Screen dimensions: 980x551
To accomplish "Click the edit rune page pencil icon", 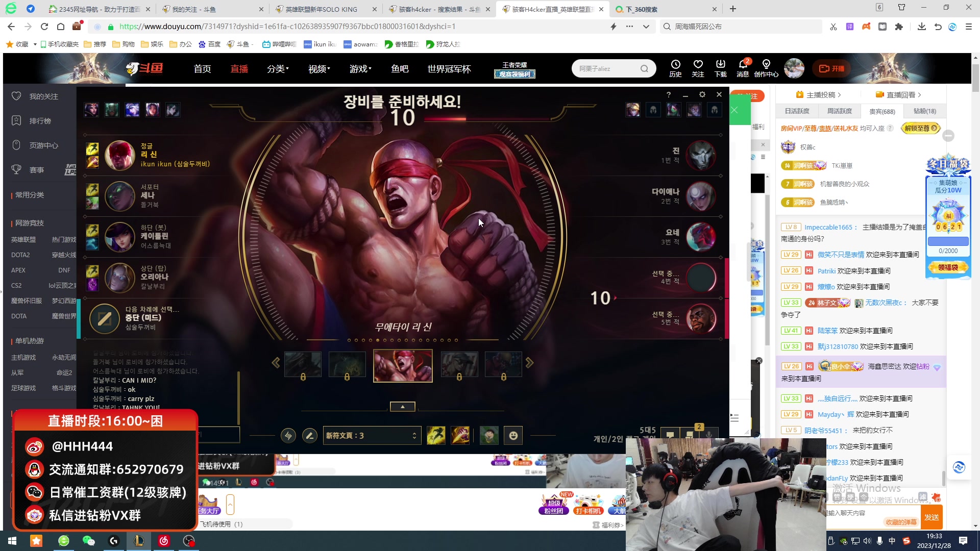I will pyautogui.click(x=309, y=436).
